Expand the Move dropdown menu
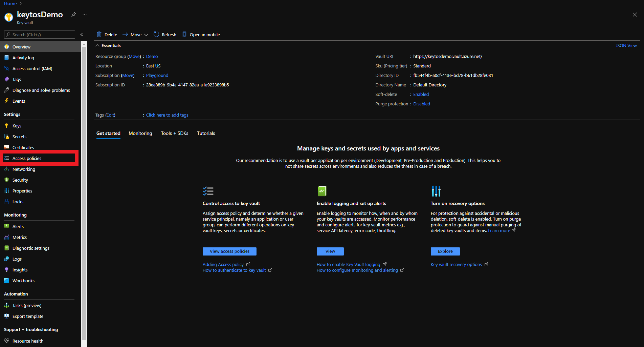The height and width of the screenshot is (347, 644). pyautogui.click(x=135, y=35)
